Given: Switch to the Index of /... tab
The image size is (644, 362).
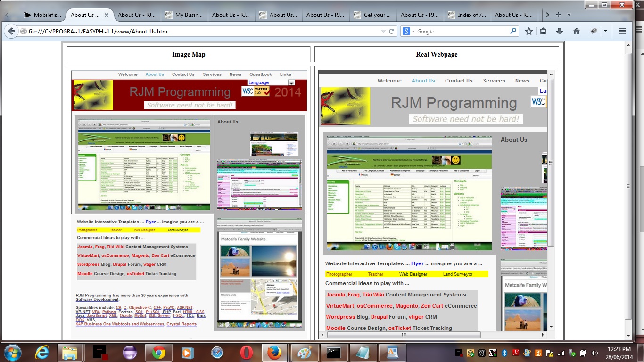Looking at the screenshot, I should (467, 15).
